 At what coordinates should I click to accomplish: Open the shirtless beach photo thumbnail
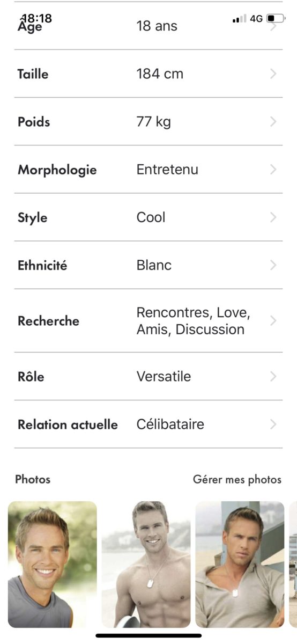click(146, 565)
